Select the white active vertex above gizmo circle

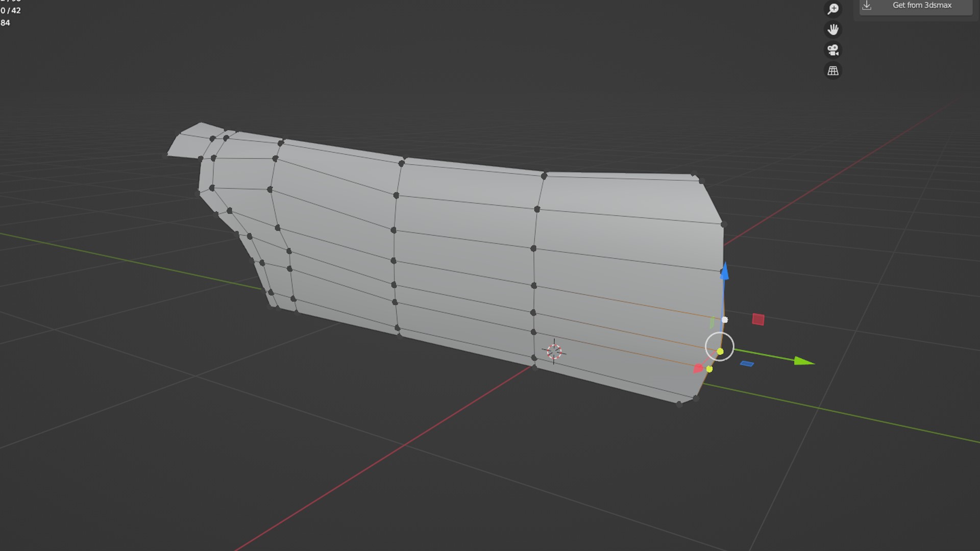(725, 320)
